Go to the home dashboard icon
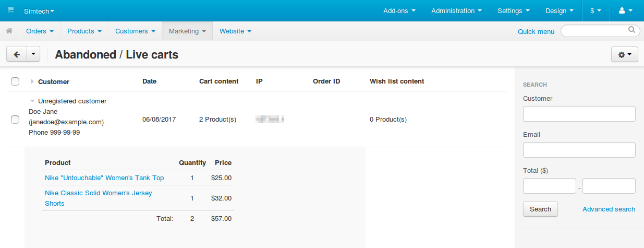The image size is (644, 248). click(x=9, y=31)
